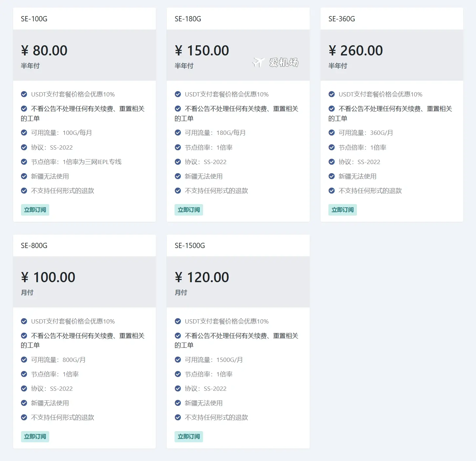Click 新疆无法使用 check icon in SE-1500G card
476x461 pixels.
[x=178, y=403]
